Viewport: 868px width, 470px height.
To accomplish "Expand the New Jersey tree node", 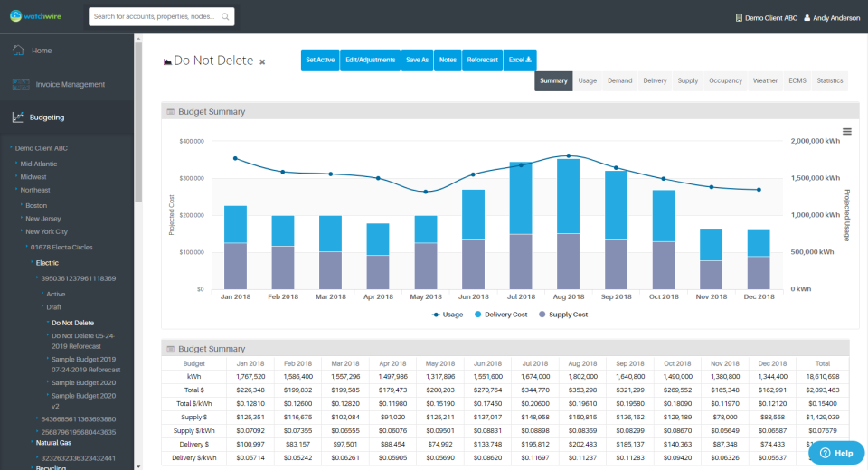I will (22, 218).
